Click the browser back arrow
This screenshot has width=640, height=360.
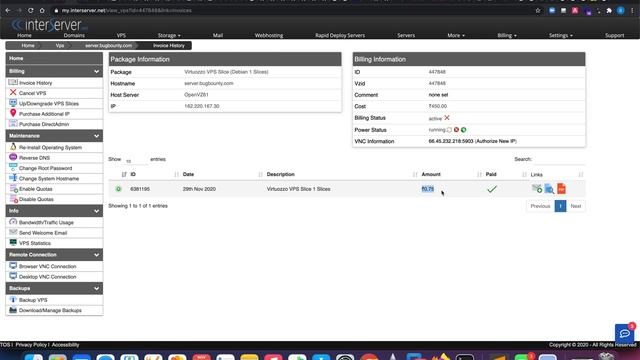pos(8,10)
